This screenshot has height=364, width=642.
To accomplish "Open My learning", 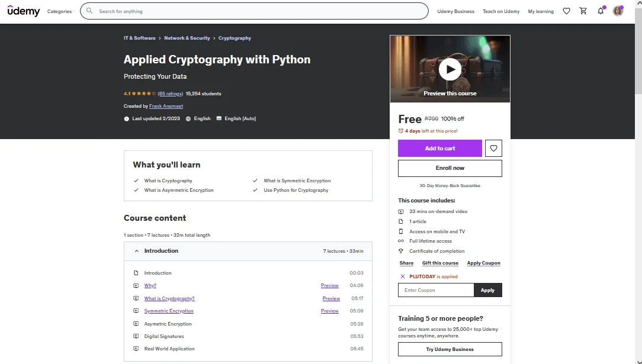I will pos(541,11).
